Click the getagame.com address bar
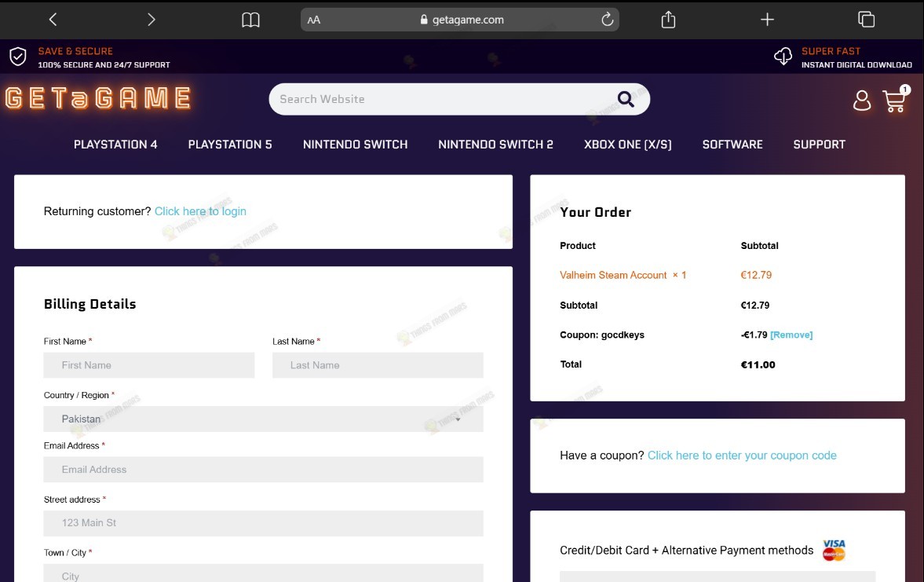 tap(459, 20)
